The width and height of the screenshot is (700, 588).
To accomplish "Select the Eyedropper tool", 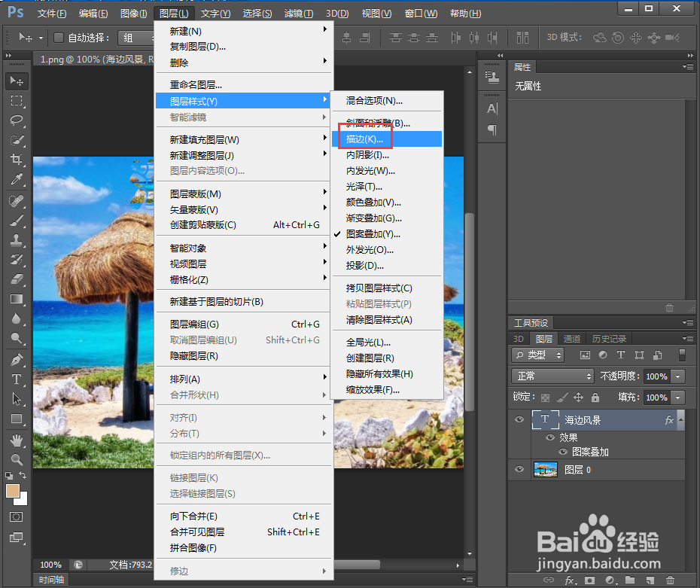I will pyautogui.click(x=17, y=178).
